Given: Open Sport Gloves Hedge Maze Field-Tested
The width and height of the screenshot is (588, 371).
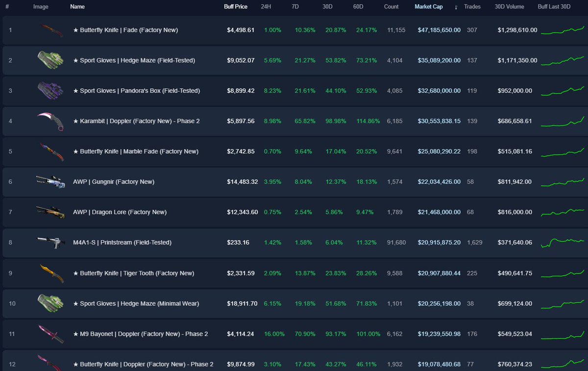Looking at the screenshot, I should (134, 60).
